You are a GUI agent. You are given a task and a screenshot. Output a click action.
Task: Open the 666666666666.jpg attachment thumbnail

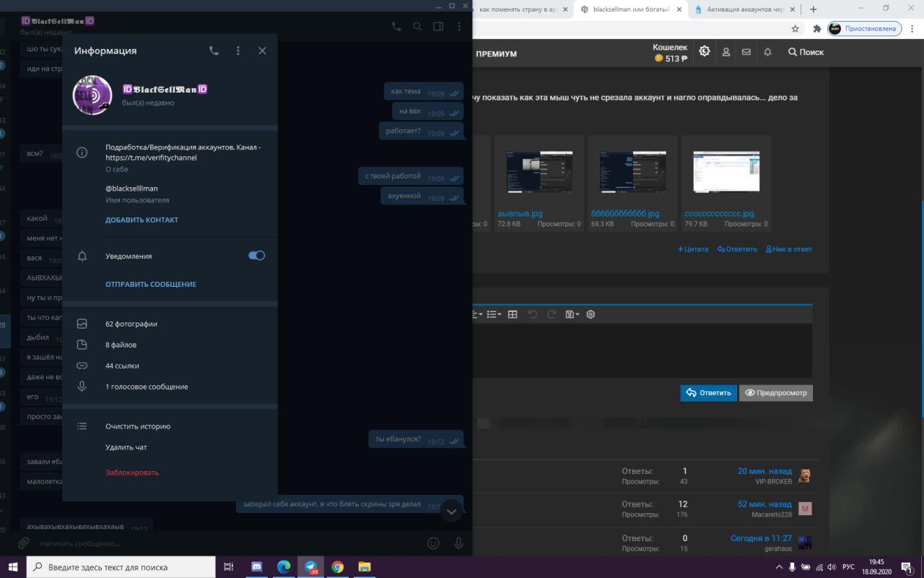tap(633, 173)
